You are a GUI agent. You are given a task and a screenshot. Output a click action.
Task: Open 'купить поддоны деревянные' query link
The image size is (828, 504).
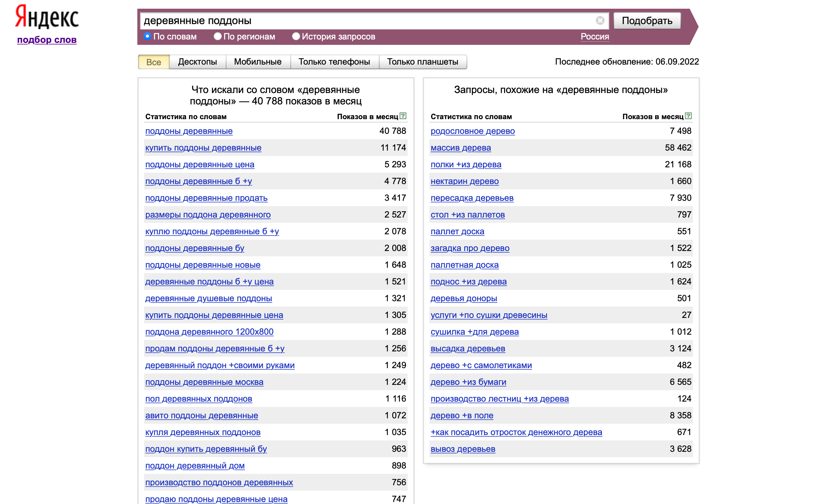203,148
